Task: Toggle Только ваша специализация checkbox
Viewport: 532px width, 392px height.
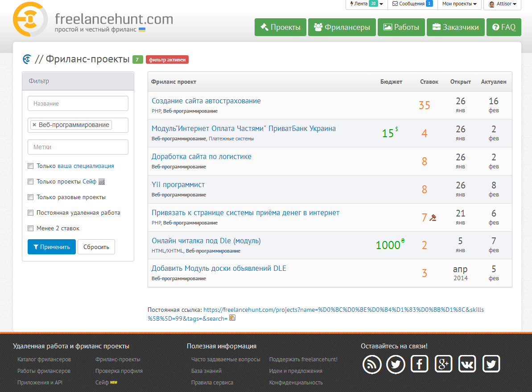Action: [30, 166]
